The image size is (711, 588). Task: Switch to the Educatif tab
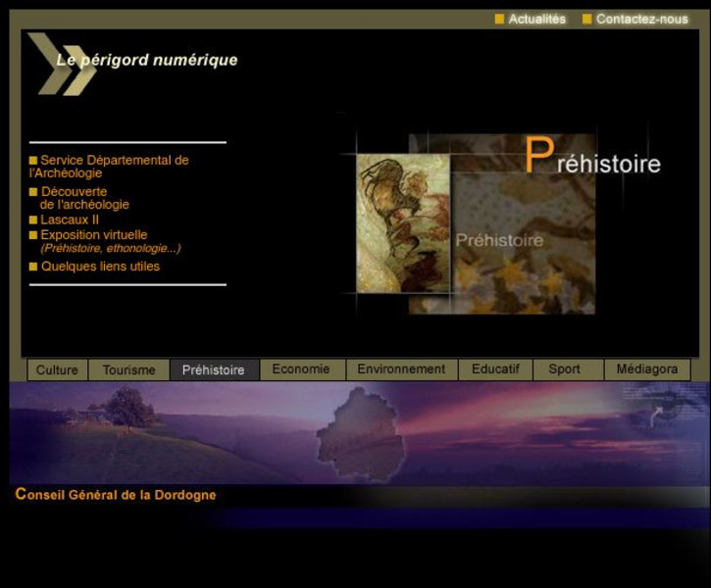coord(495,369)
